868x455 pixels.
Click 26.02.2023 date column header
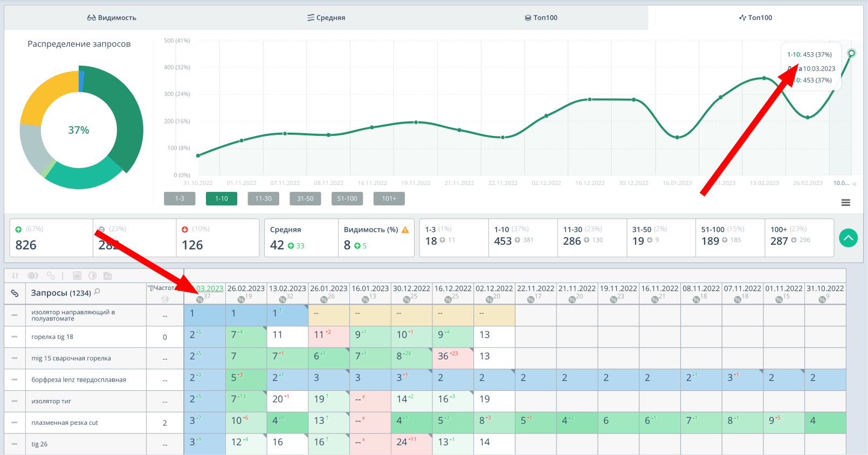coord(246,288)
